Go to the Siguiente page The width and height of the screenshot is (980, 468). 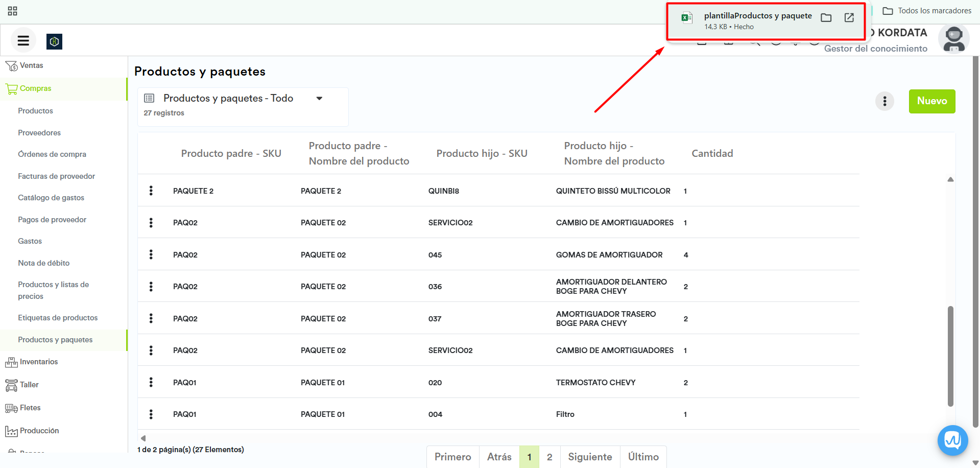click(x=590, y=457)
